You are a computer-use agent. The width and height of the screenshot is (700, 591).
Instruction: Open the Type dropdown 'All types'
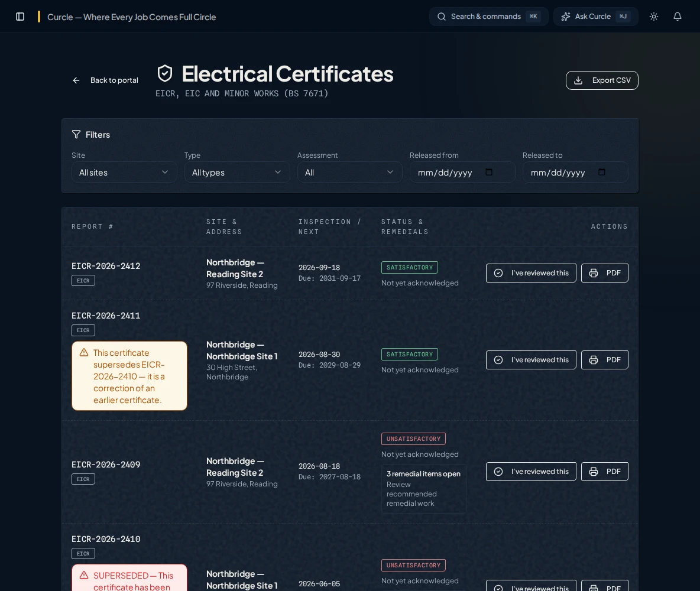pos(237,173)
